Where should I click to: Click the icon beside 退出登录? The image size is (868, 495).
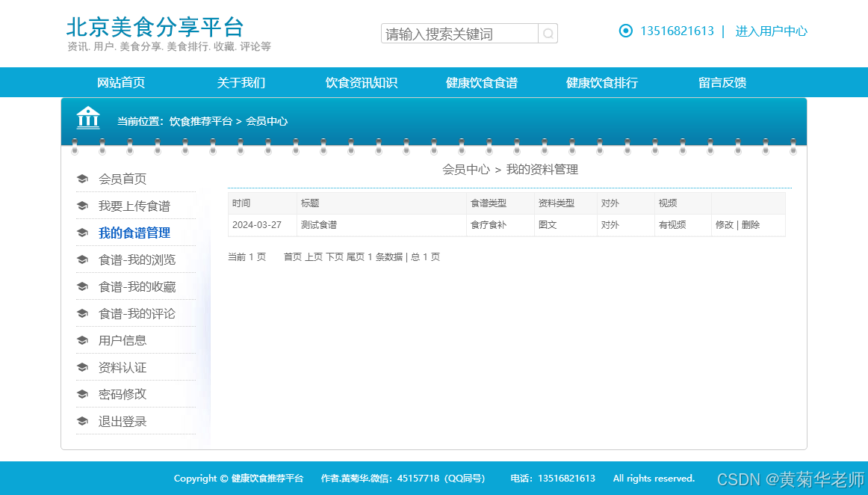[82, 420]
